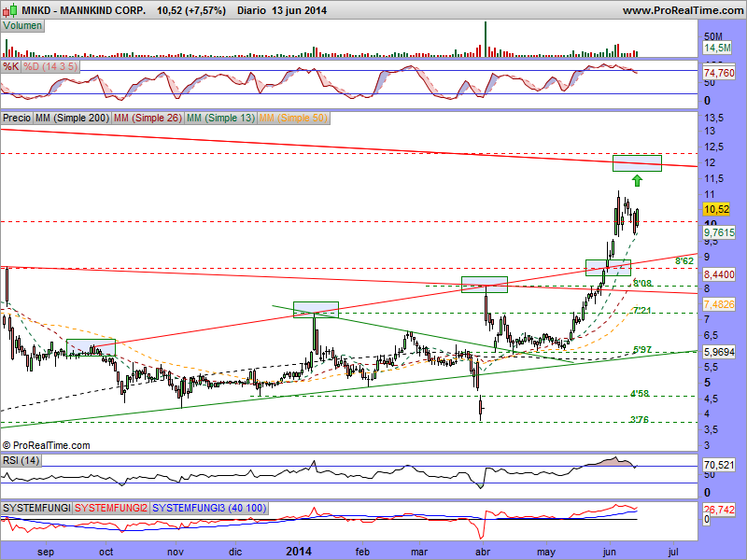The width and height of the screenshot is (747, 560).
Task: Click the yellow 10,52 current price tag
Action: click(x=716, y=209)
